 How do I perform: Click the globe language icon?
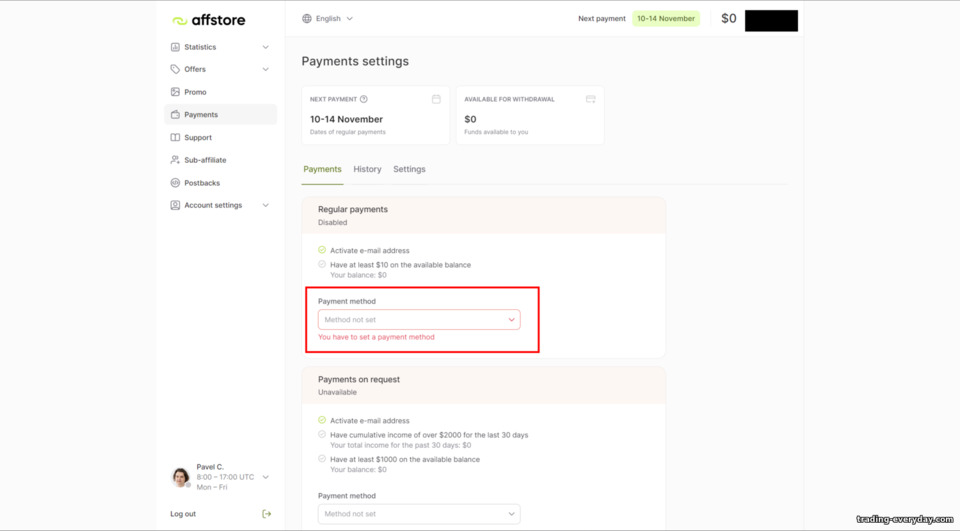point(307,18)
